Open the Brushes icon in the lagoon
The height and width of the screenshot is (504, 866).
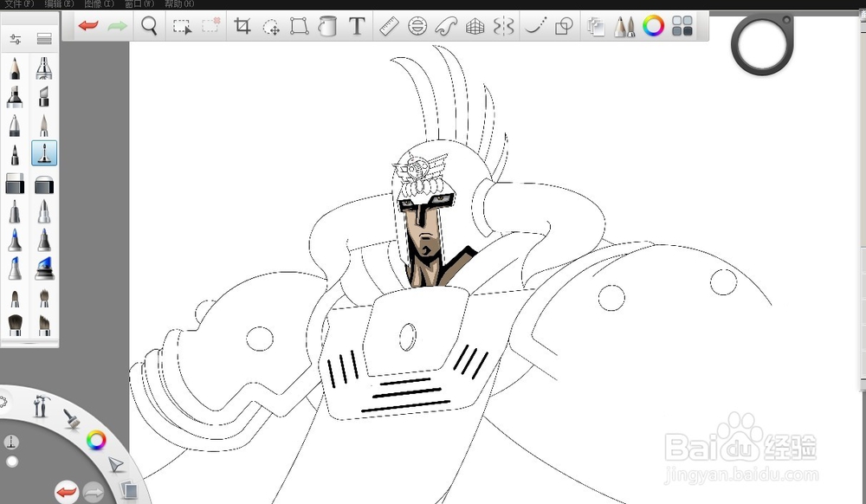coord(71,419)
